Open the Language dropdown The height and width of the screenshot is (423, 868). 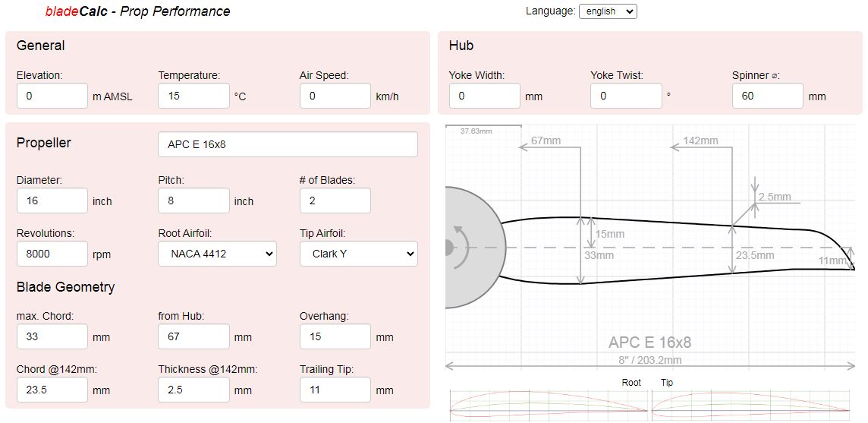tap(608, 11)
